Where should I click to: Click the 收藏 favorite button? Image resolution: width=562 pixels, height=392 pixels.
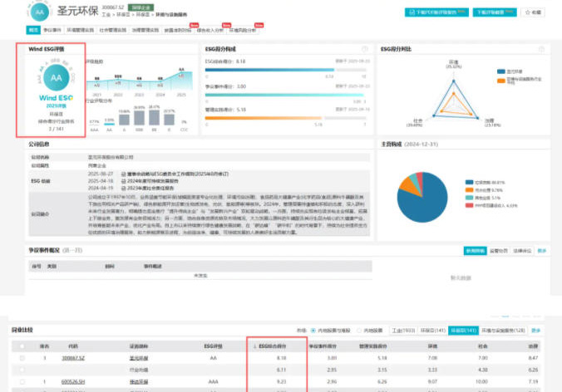coord(533,12)
